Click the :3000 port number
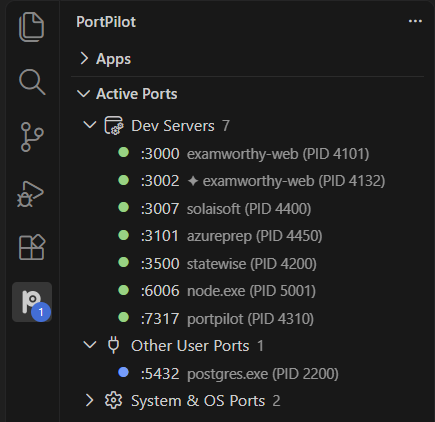 coord(160,154)
